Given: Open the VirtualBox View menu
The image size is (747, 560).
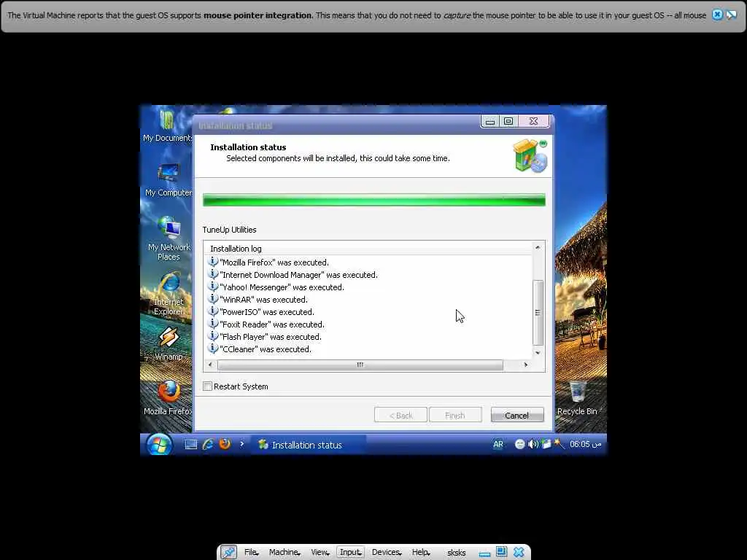Looking at the screenshot, I should (320, 553).
